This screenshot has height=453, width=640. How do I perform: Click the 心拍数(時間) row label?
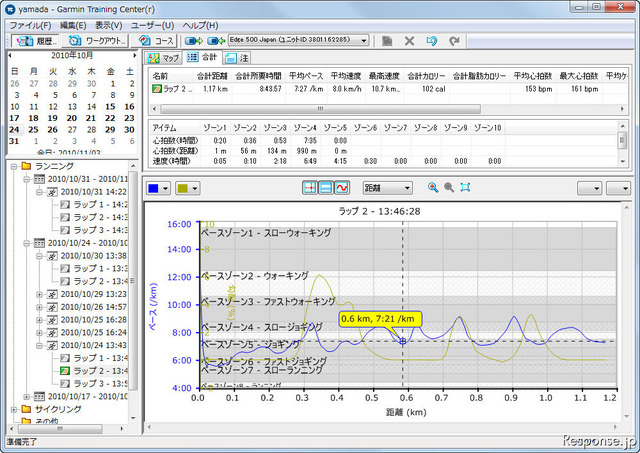pos(175,140)
